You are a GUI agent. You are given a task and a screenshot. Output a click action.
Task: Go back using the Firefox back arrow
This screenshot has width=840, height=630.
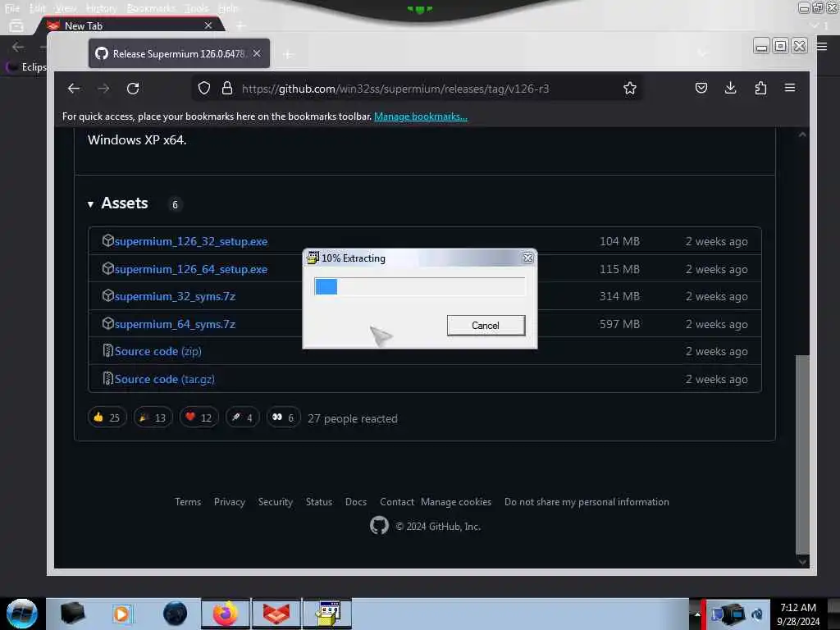[x=73, y=89]
